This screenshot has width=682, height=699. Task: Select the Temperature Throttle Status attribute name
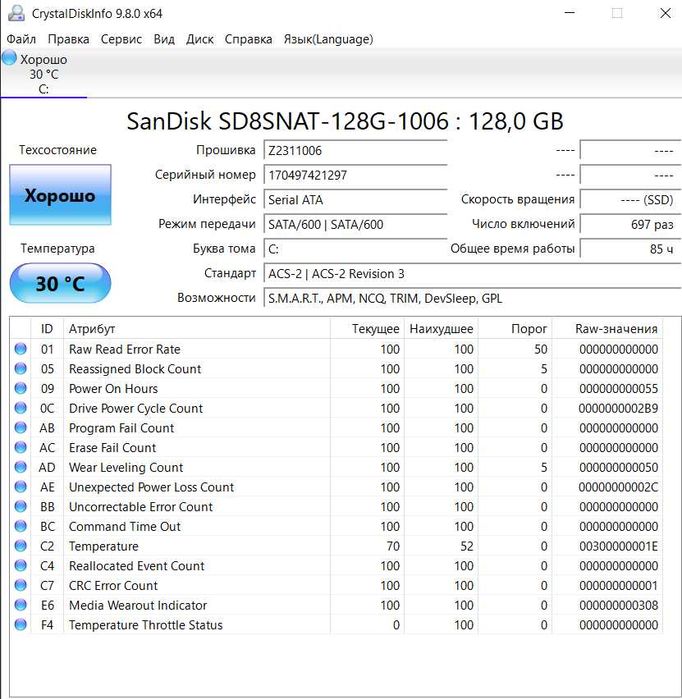click(x=145, y=625)
